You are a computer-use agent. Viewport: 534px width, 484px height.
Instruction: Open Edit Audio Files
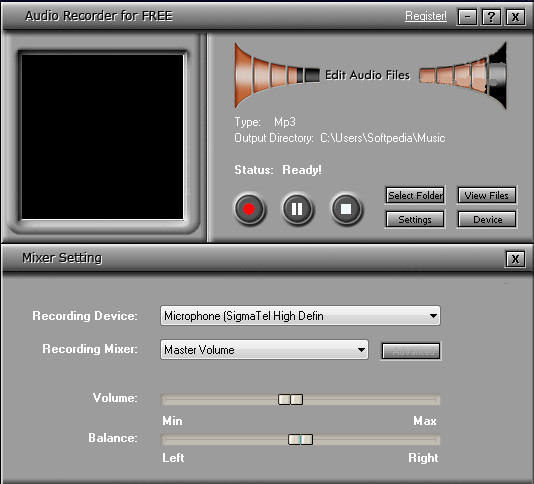(367, 75)
